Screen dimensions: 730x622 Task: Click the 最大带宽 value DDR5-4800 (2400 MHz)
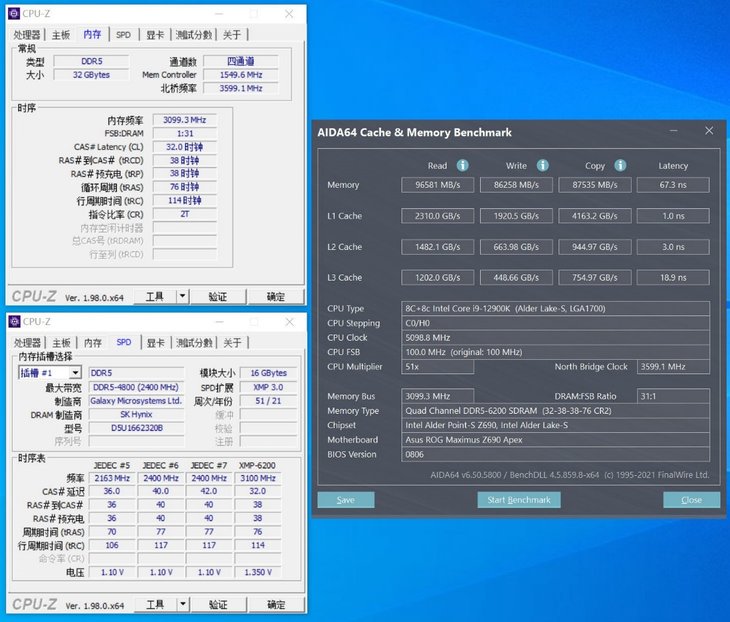click(x=136, y=387)
